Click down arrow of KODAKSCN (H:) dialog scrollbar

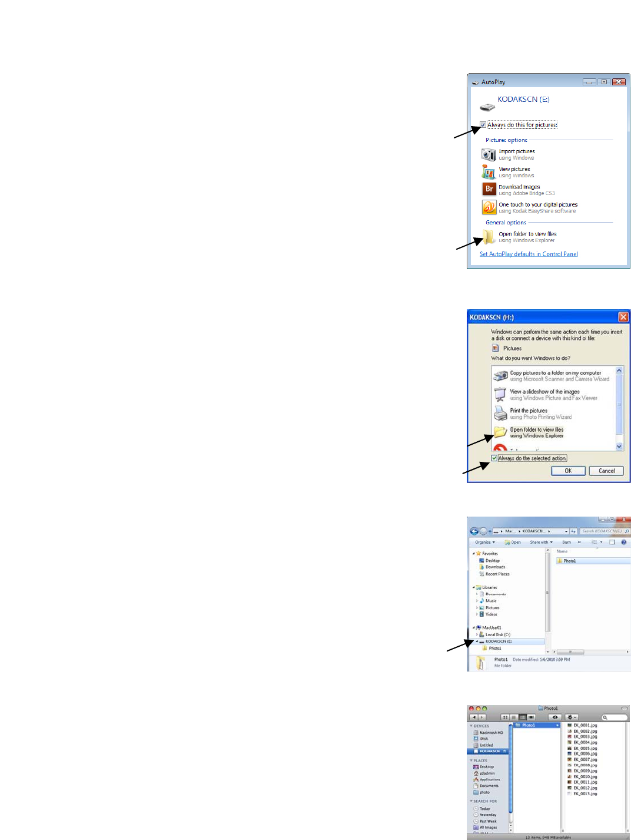click(619, 447)
